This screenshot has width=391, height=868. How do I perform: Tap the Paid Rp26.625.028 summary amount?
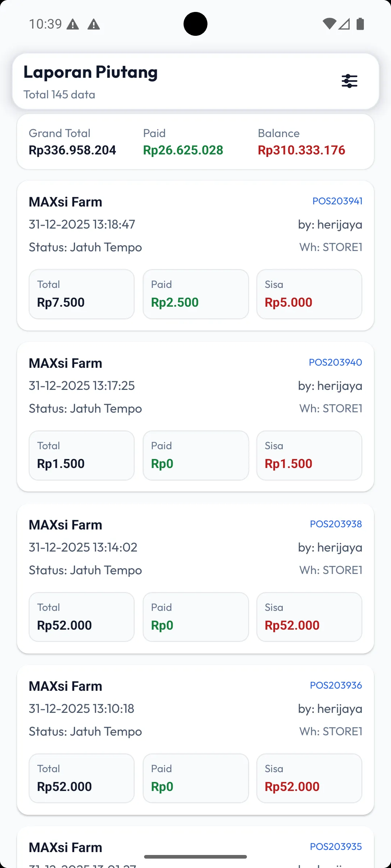click(183, 150)
